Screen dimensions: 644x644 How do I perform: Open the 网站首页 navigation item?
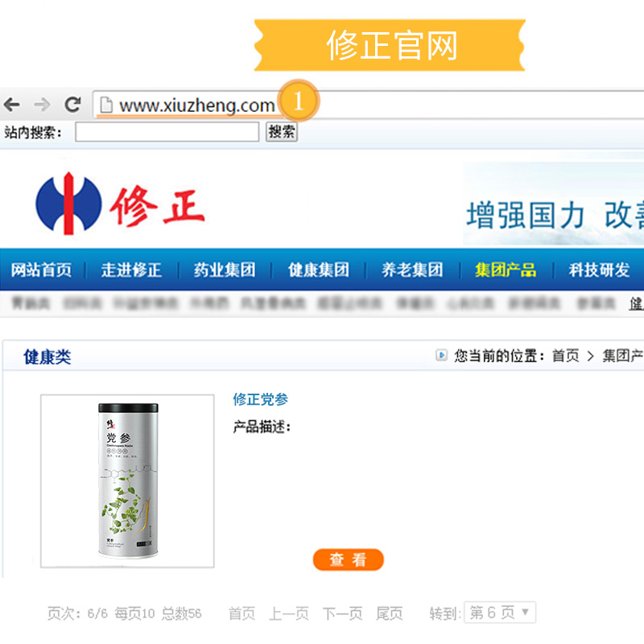[41, 270]
